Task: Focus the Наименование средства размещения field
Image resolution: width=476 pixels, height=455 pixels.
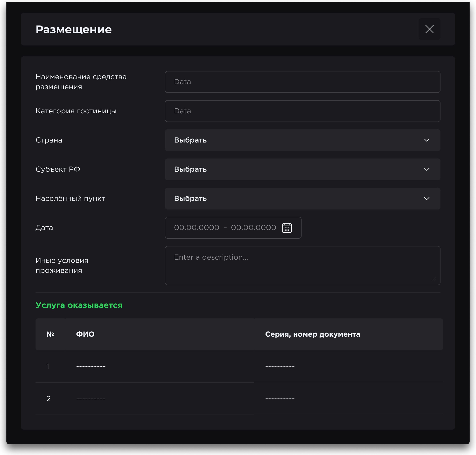Action: tap(302, 82)
